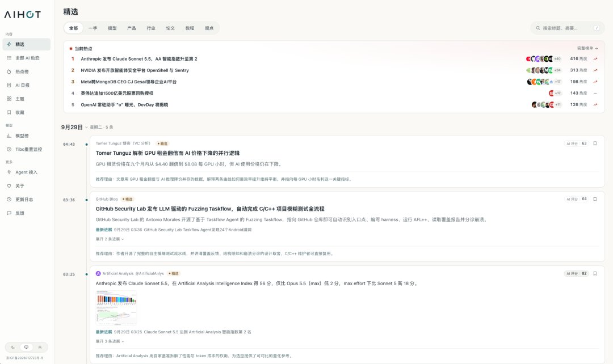The height and width of the screenshot is (364, 613).
Task: Switch to dark theme with moon icon
Action: click(x=13, y=347)
